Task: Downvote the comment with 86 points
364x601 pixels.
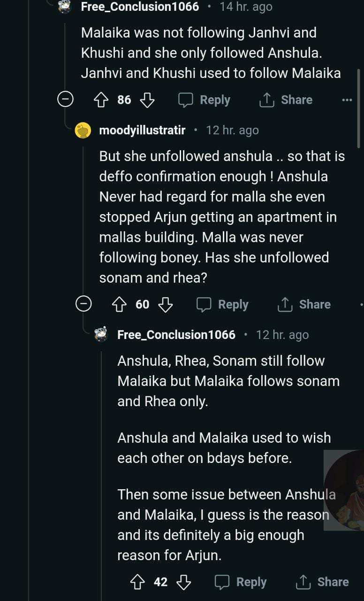Action: click(147, 100)
